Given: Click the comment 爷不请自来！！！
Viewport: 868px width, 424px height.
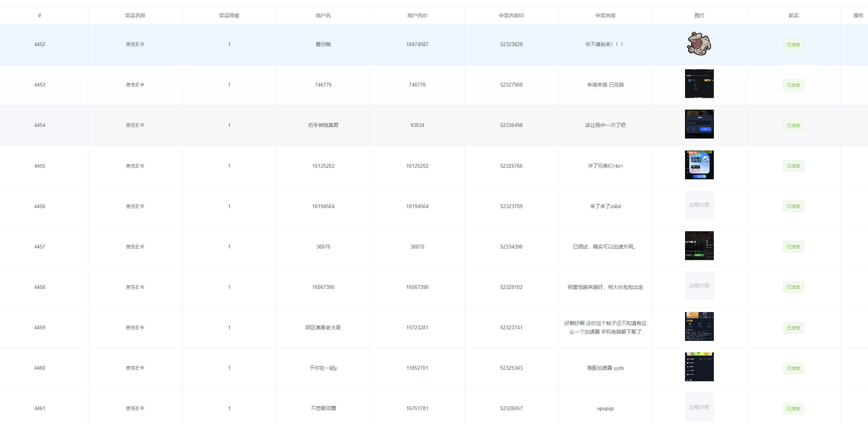Looking at the screenshot, I should coord(605,44).
